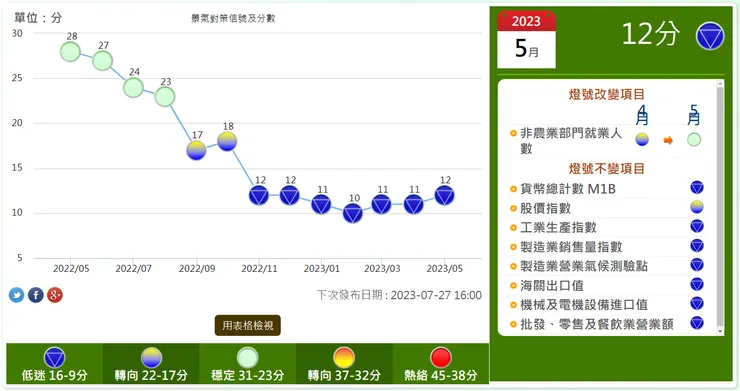Viewport: 740px width, 391px height.
Task: Select the 10-point blue data marker
Action: coord(353,213)
